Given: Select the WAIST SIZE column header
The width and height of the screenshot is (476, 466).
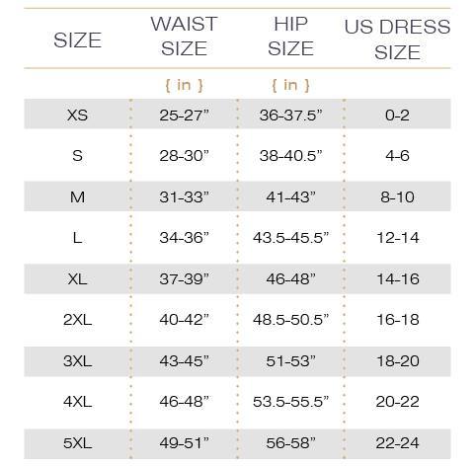Looking at the screenshot, I should (184, 37).
